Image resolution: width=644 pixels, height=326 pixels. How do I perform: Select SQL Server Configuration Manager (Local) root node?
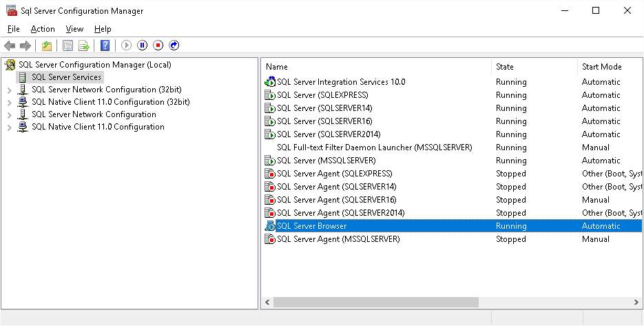click(95, 65)
